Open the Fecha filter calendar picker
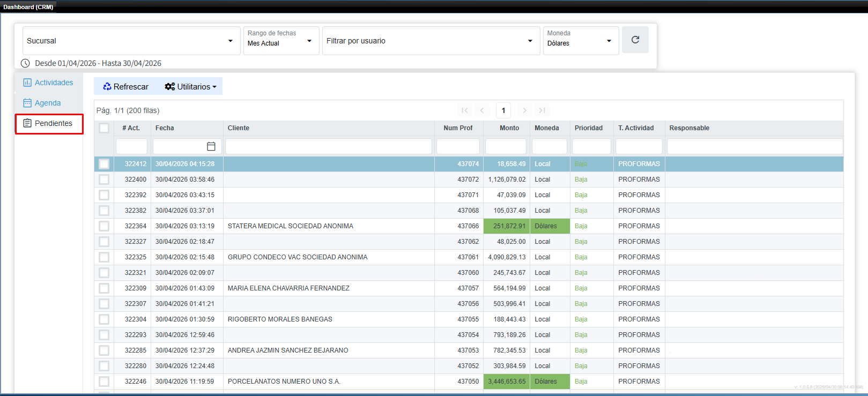868x396 pixels. (211, 146)
